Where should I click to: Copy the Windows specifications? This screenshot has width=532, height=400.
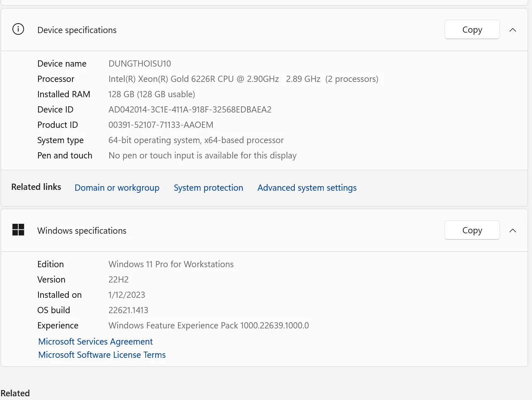coord(472,230)
